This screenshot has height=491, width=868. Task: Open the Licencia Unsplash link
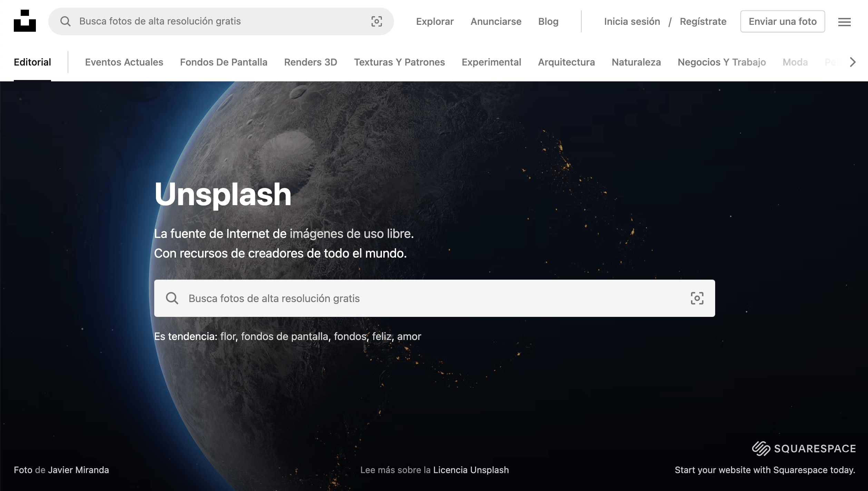[x=471, y=470]
